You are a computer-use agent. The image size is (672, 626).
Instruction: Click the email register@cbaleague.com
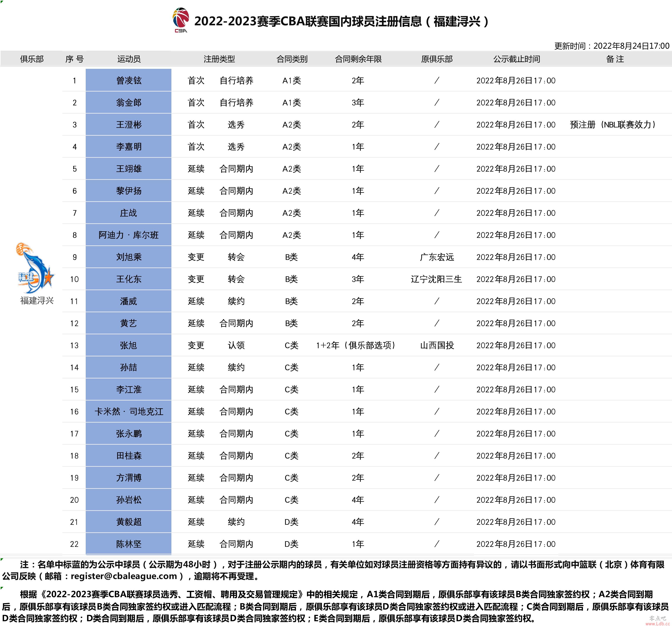click(124, 576)
